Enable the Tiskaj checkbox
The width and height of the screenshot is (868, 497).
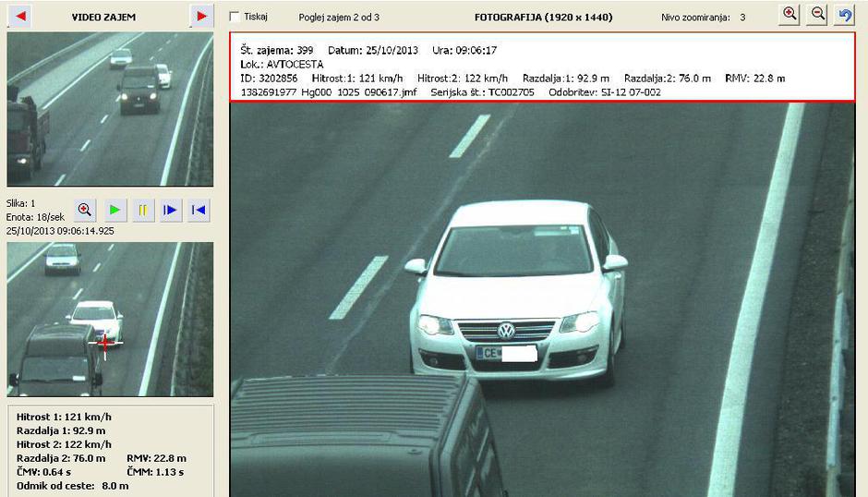tap(235, 17)
